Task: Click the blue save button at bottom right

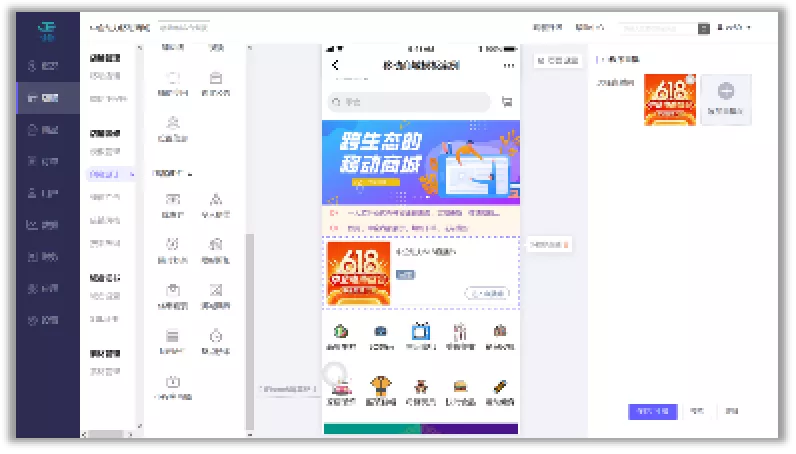Action: [653, 411]
